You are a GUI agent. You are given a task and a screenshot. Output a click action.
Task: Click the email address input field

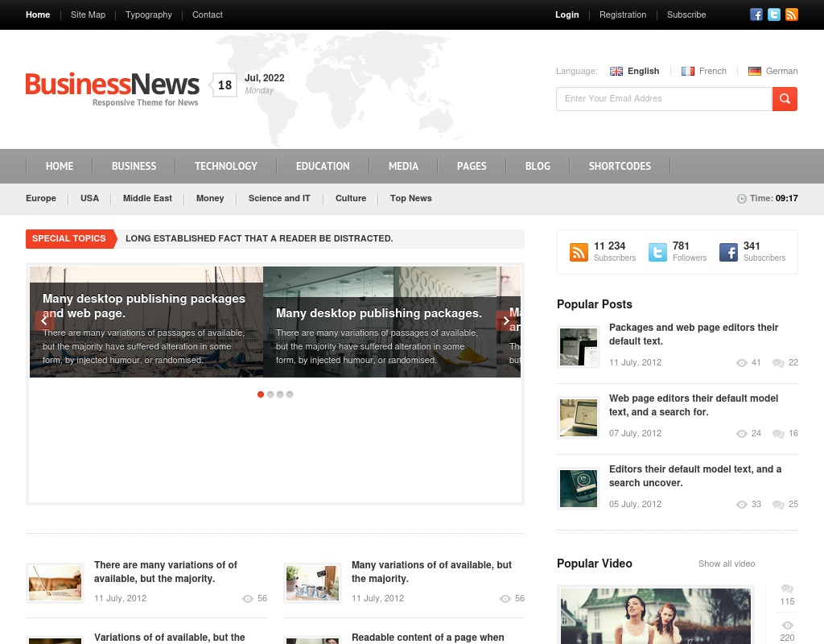click(663, 99)
